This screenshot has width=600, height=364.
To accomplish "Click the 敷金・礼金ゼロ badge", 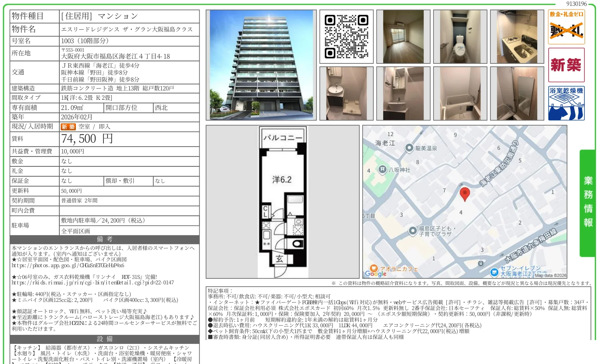I will (x=566, y=28).
